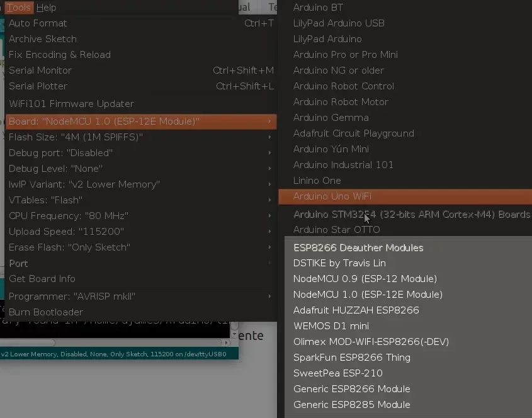Viewport: 532px width, 418px height.
Task: Pick the Arduino Star OTTO board
Action: [405, 230]
